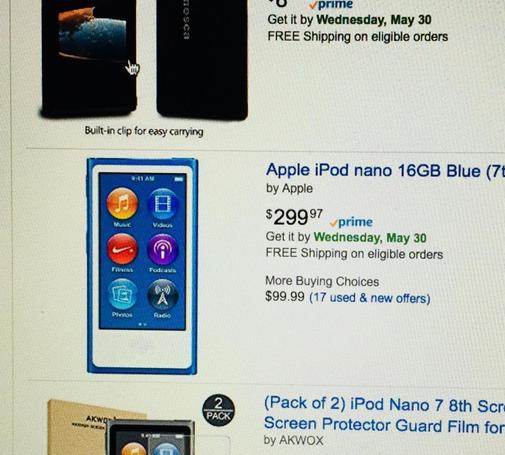Open the 17 used & new offers link
Viewport: 505px width, 455px height.
coord(370,298)
